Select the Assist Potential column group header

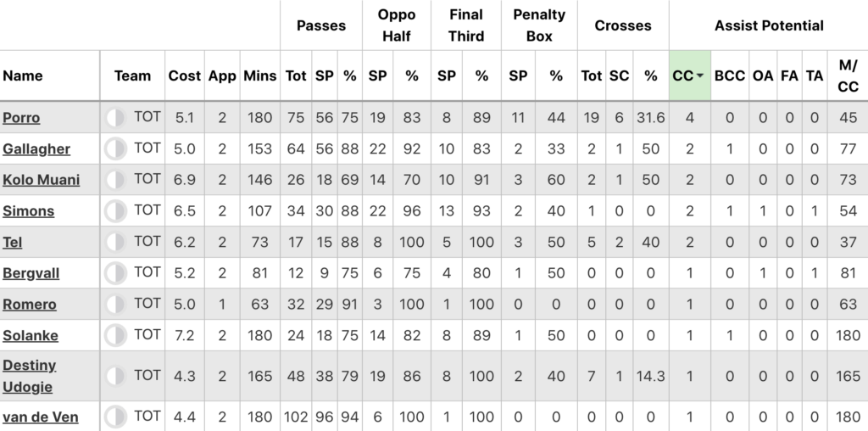[768, 25]
